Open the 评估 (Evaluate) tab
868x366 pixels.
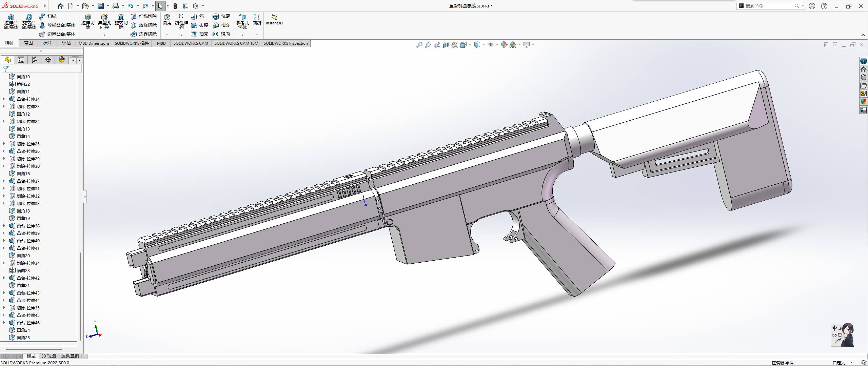(x=66, y=43)
